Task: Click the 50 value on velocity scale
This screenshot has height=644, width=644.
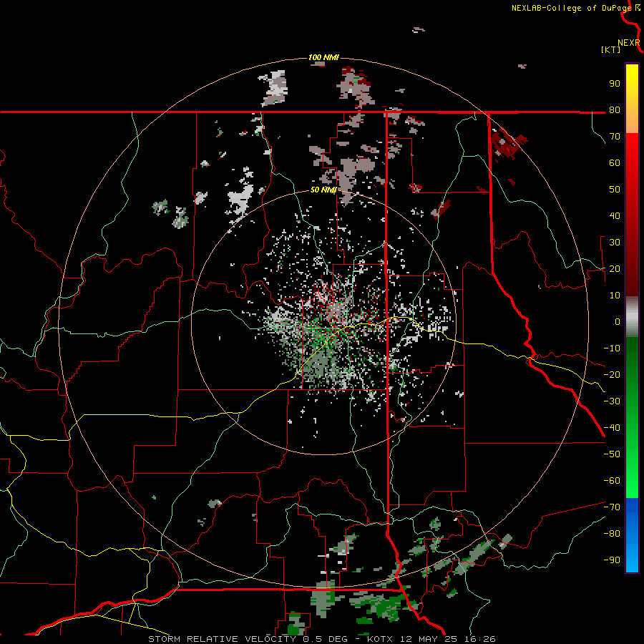Action: click(x=615, y=190)
